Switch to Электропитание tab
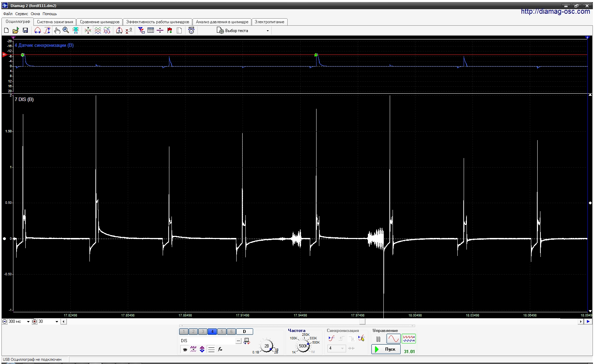The width and height of the screenshot is (595, 364). (x=270, y=22)
